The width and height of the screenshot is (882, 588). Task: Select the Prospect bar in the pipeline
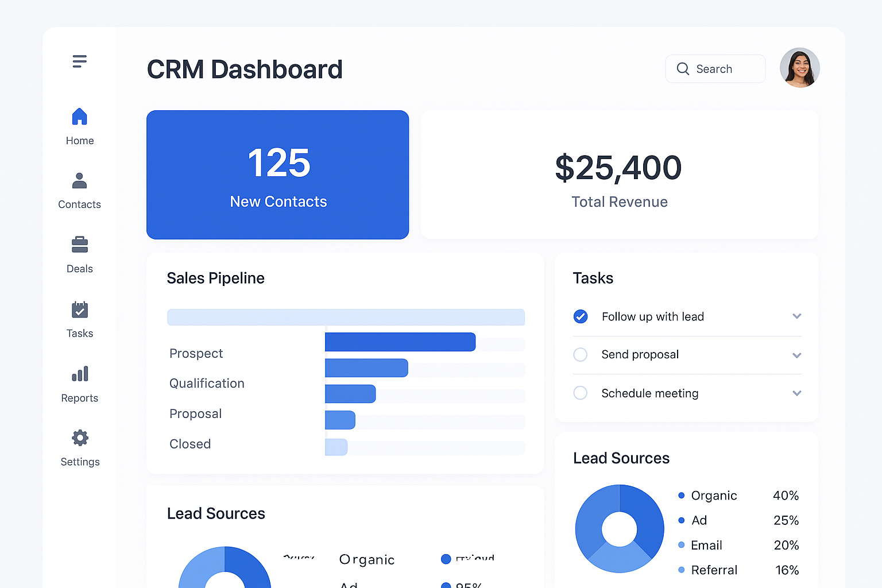[x=400, y=342]
